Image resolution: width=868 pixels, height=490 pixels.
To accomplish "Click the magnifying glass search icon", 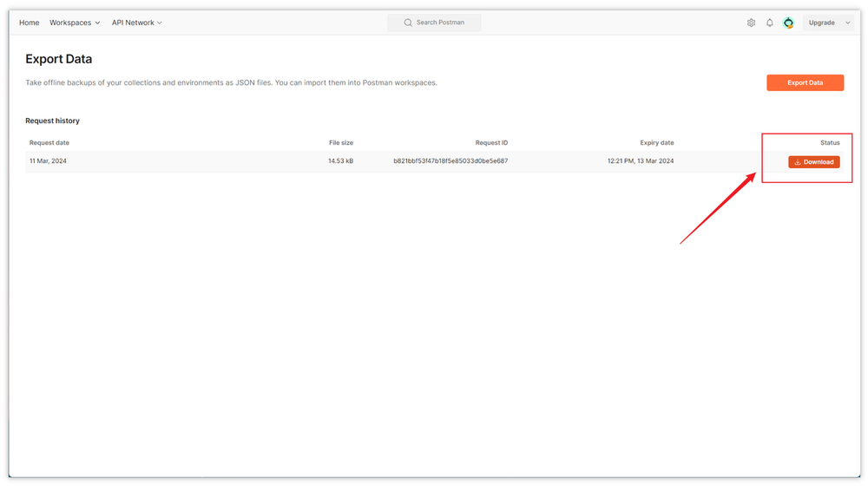I will (x=408, y=23).
